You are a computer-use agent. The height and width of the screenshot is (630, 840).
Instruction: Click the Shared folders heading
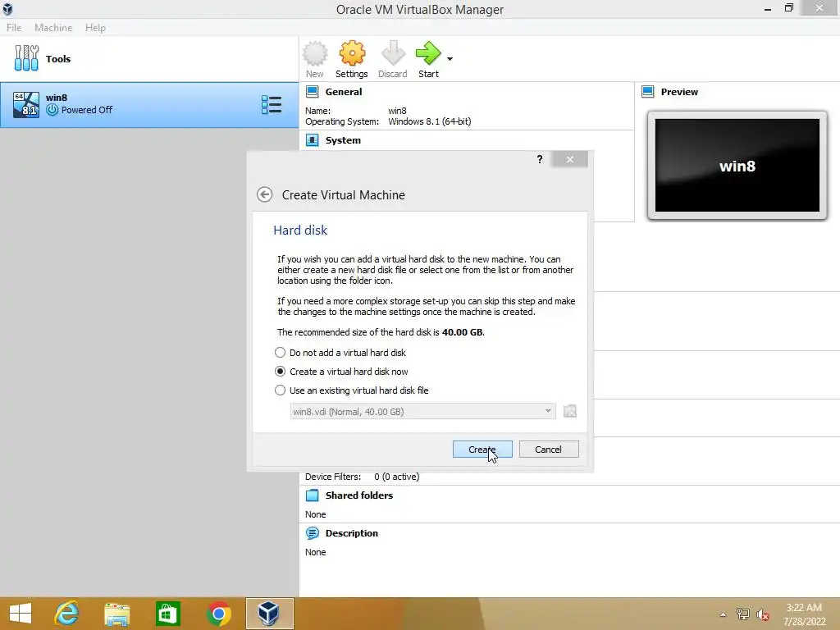[359, 495]
